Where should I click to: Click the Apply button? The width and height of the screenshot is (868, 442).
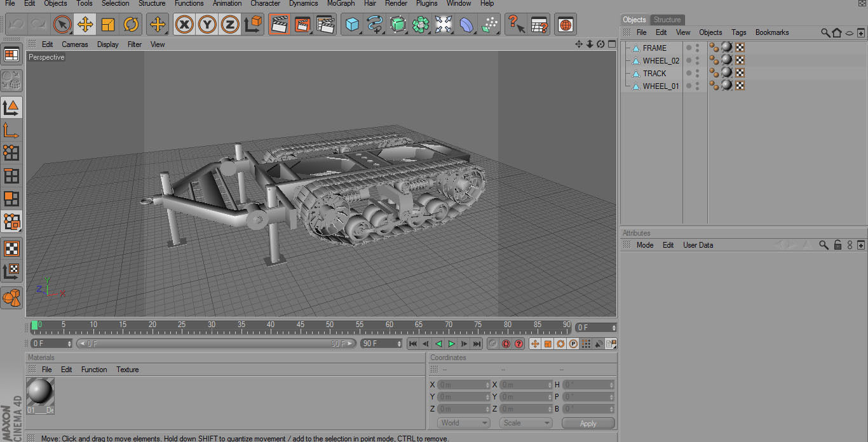pos(588,423)
